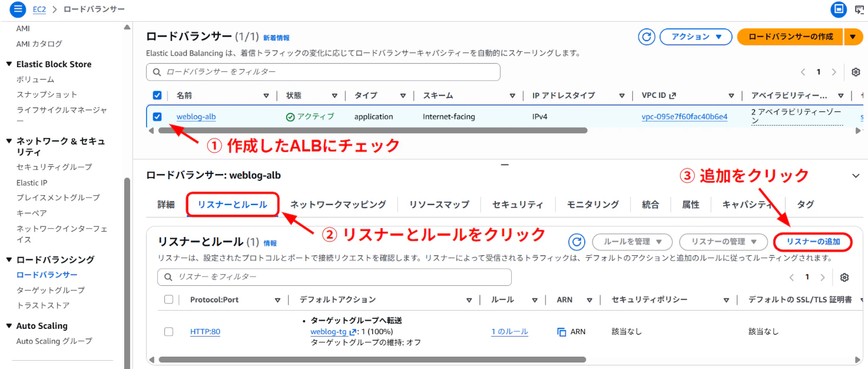Click the ロードバランサーの作成 button
The width and height of the screenshot is (868, 369).
coord(790,37)
